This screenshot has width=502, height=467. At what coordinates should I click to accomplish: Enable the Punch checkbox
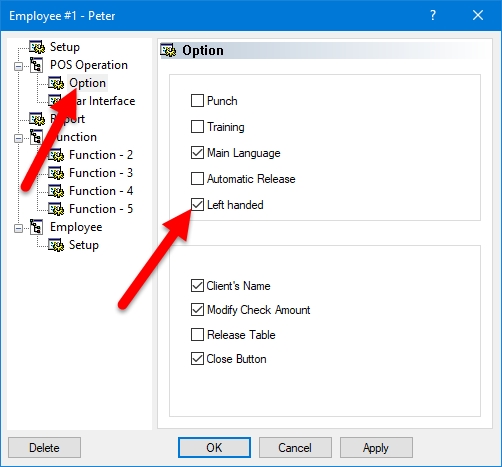coord(197,101)
